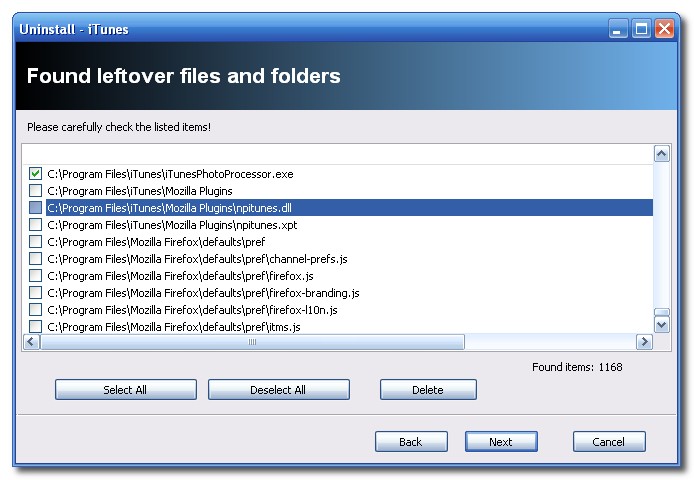Select the itms.js path row

(x=174, y=327)
